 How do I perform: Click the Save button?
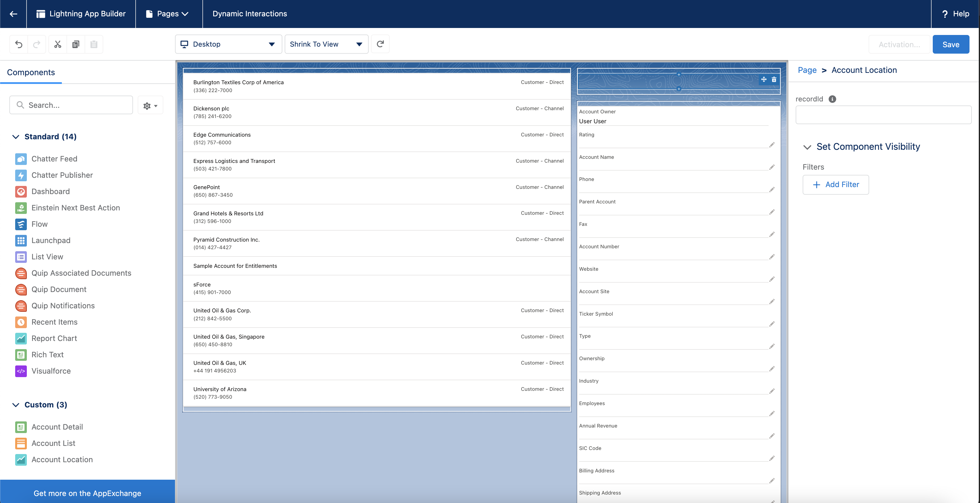951,45
